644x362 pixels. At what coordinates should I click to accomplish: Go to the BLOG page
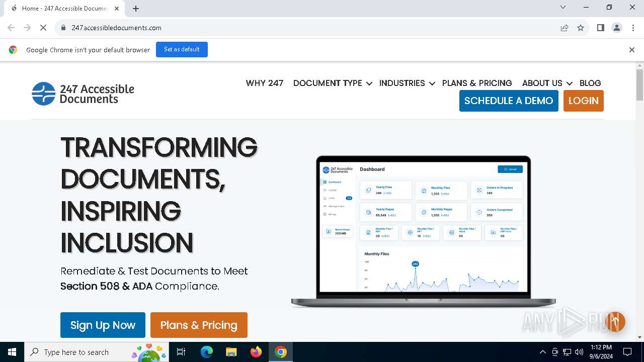pos(590,83)
